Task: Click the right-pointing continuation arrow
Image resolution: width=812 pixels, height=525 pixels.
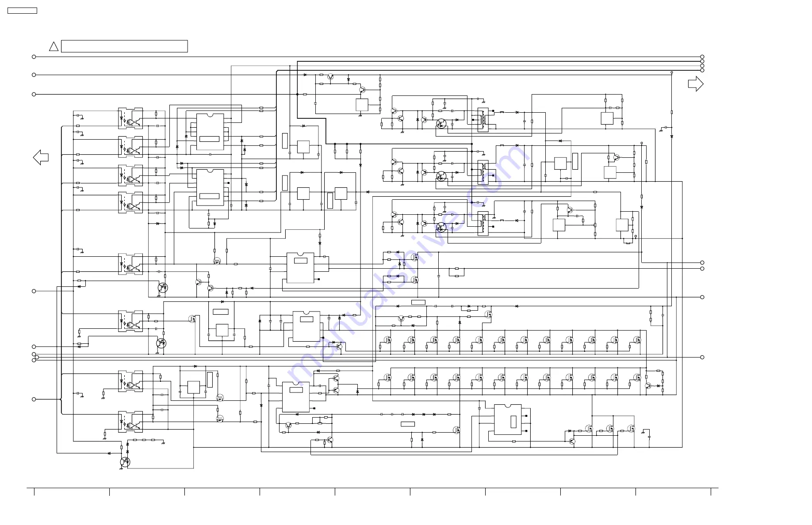Action: tap(696, 84)
